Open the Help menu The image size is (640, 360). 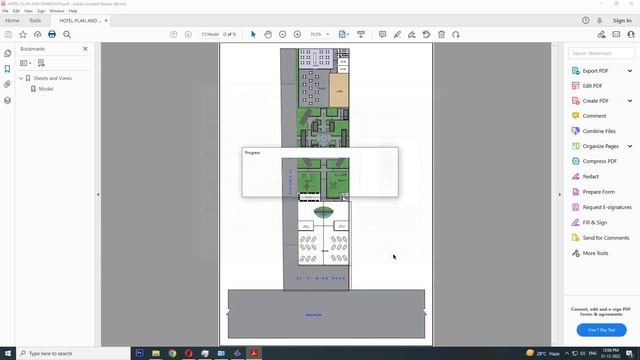(73, 11)
